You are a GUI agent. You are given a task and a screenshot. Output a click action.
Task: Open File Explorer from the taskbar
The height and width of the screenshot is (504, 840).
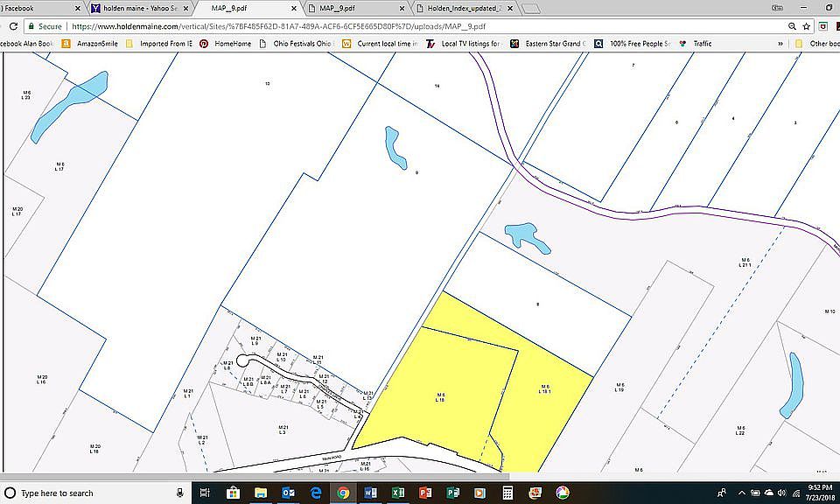point(261,493)
